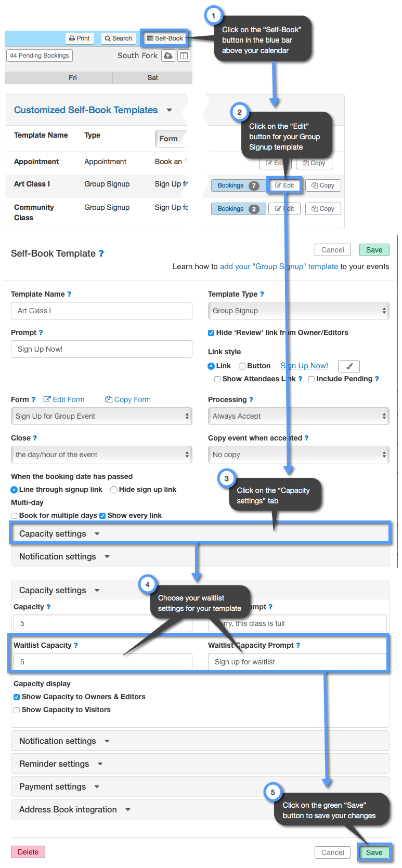The height and width of the screenshot is (868, 402).
Task: Click the Copy icon for Community Class
Action: 322,208
